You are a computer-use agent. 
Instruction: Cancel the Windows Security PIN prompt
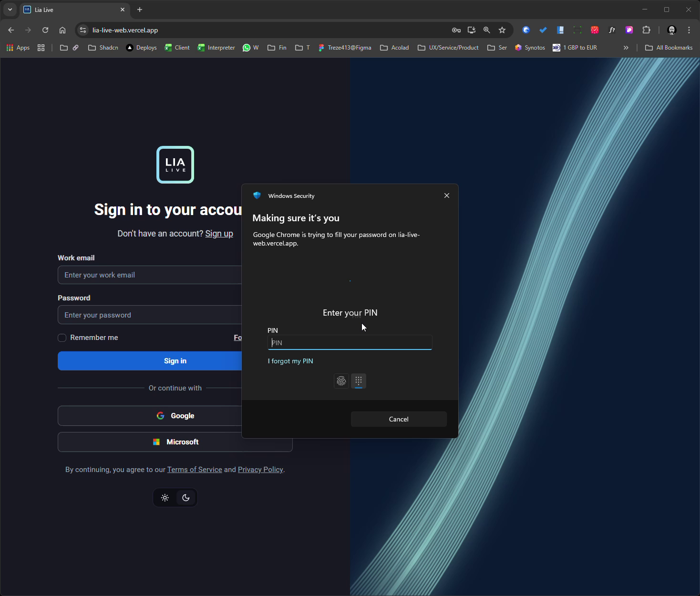[399, 419]
